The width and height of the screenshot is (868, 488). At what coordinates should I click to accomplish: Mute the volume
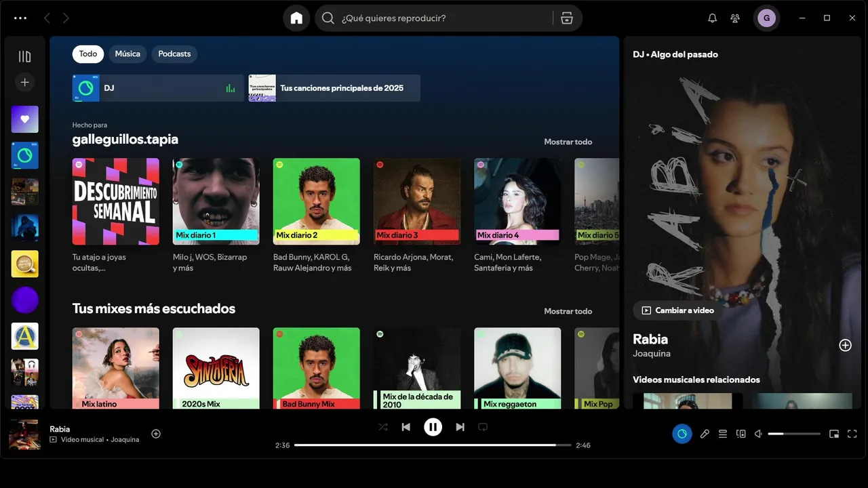(759, 434)
